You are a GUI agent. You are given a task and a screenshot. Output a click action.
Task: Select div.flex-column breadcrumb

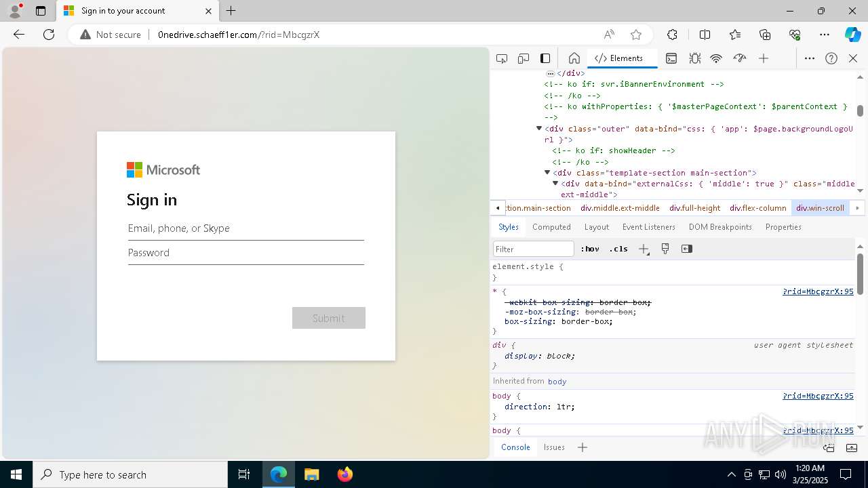click(x=758, y=208)
